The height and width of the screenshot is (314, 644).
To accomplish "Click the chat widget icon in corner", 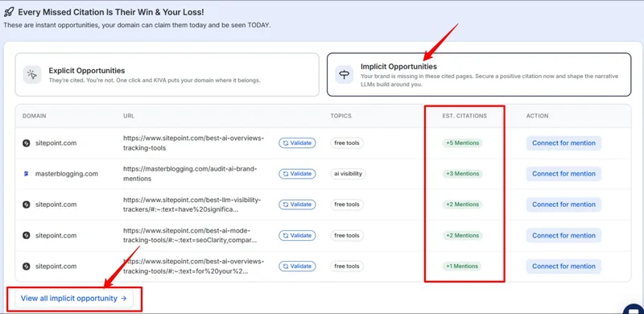I will pyautogui.click(x=633, y=309).
